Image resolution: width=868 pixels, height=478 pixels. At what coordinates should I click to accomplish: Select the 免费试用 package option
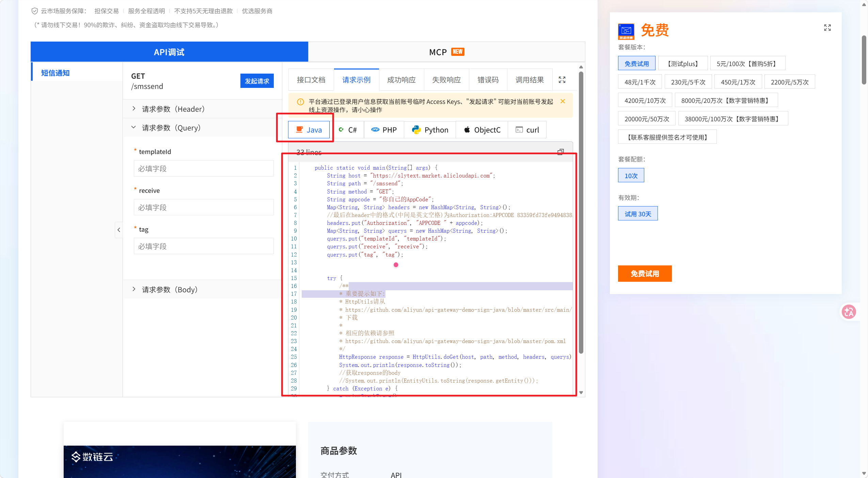(x=636, y=63)
